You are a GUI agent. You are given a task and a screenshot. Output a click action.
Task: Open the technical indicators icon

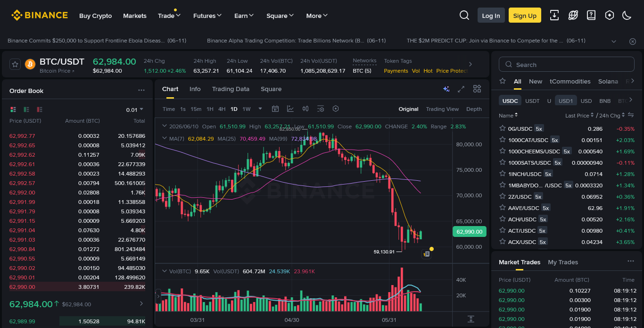pos(290,109)
